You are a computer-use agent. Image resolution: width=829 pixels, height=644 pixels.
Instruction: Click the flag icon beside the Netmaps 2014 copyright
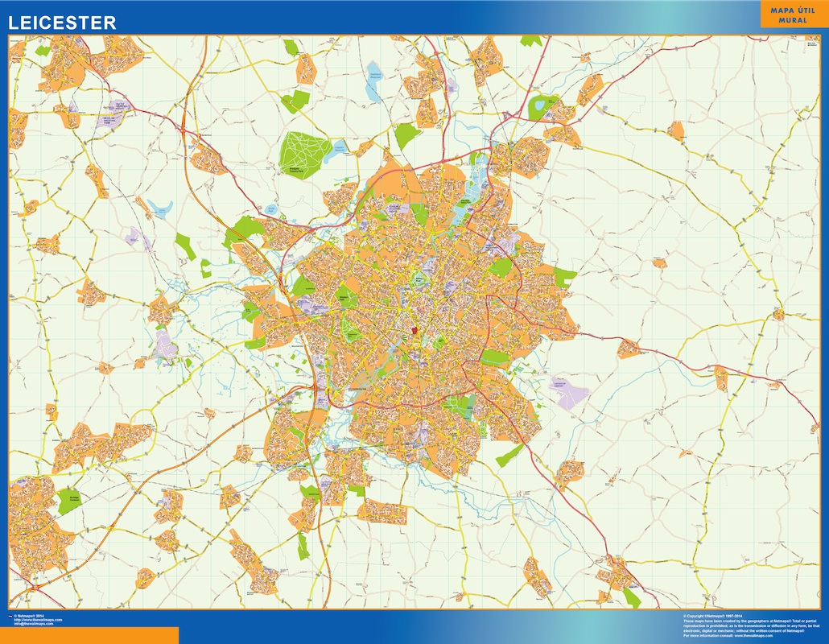pos(10,615)
